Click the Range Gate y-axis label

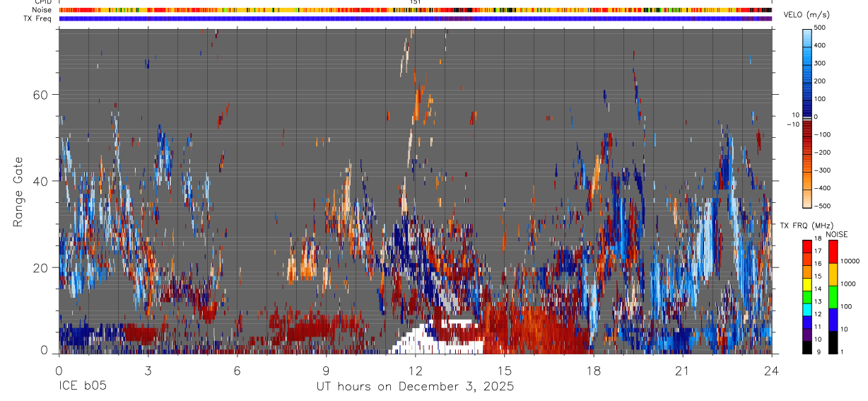(18, 192)
